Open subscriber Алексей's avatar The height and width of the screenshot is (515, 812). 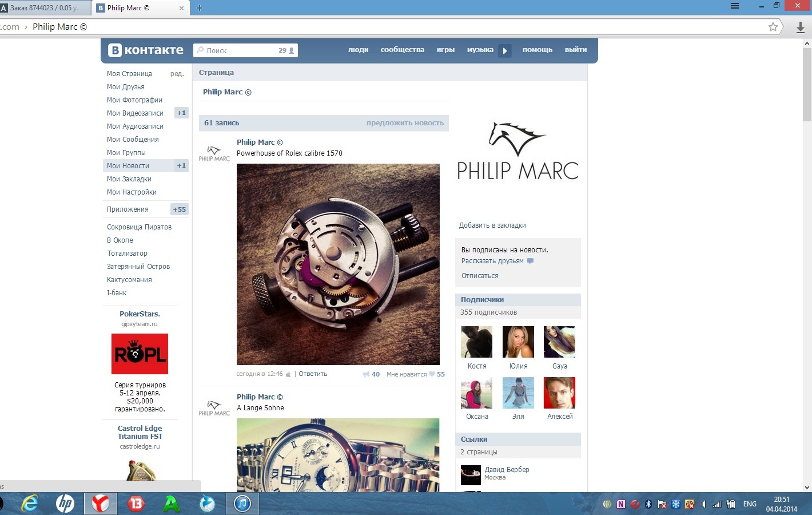[x=559, y=393]
